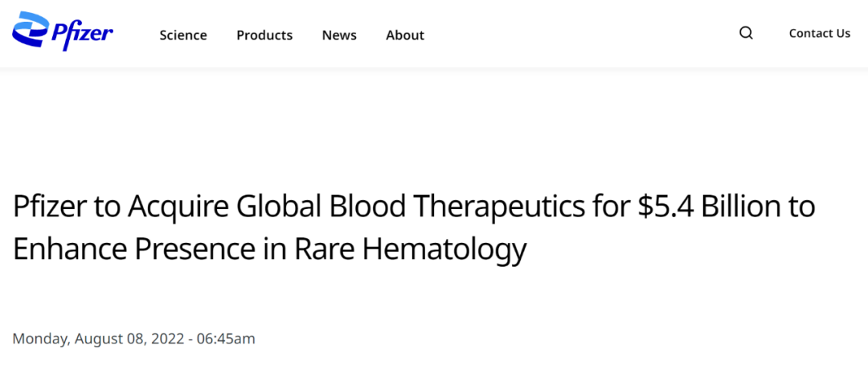Open the Contact Us link
868x378 pixels.
point(819,33)
